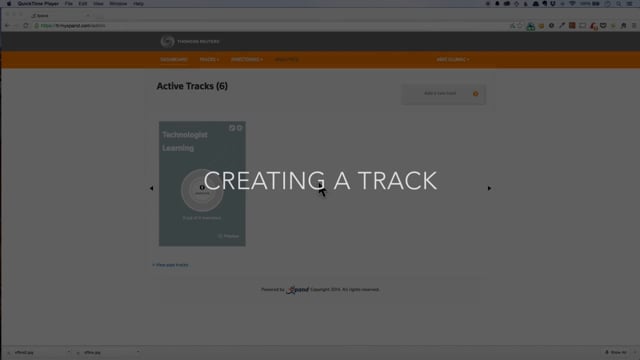
Task: Expand the Tracks dropdown in navbar
Action: tap(209, 60)
